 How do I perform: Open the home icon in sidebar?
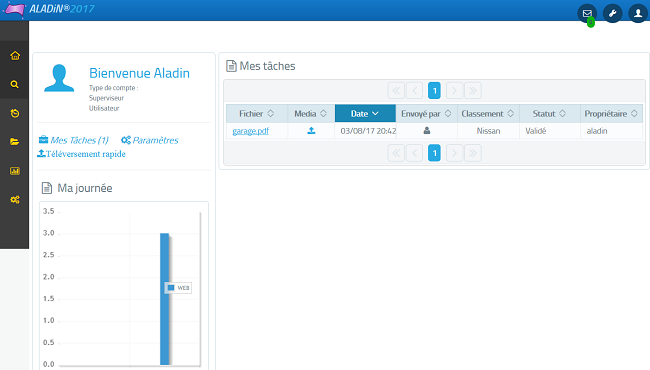pyautogui.click(x=15, y=56)
